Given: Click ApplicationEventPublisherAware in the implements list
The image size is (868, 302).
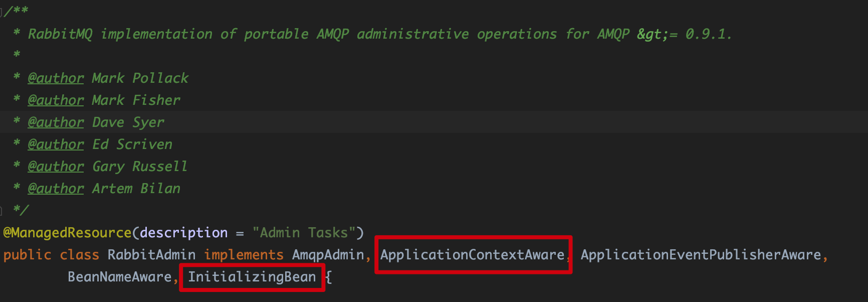Looking at the screenshot, I should [x=701, y=255].
